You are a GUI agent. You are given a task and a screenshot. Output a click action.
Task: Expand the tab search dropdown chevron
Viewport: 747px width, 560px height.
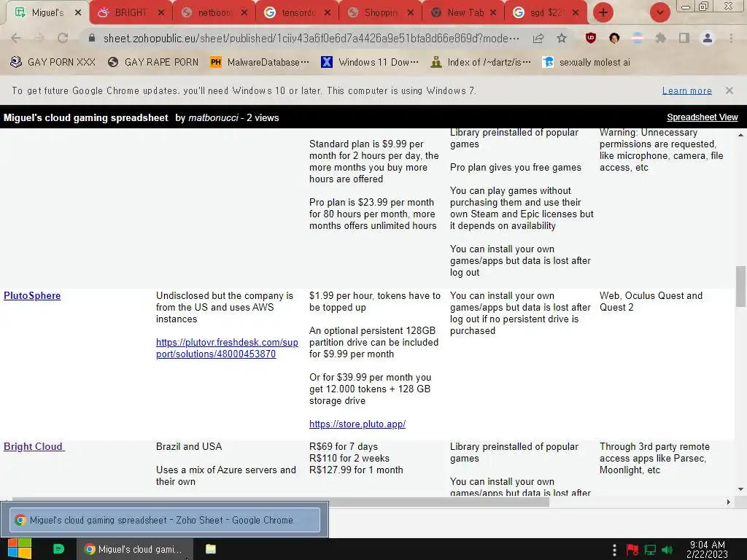[x=659, y=12]
